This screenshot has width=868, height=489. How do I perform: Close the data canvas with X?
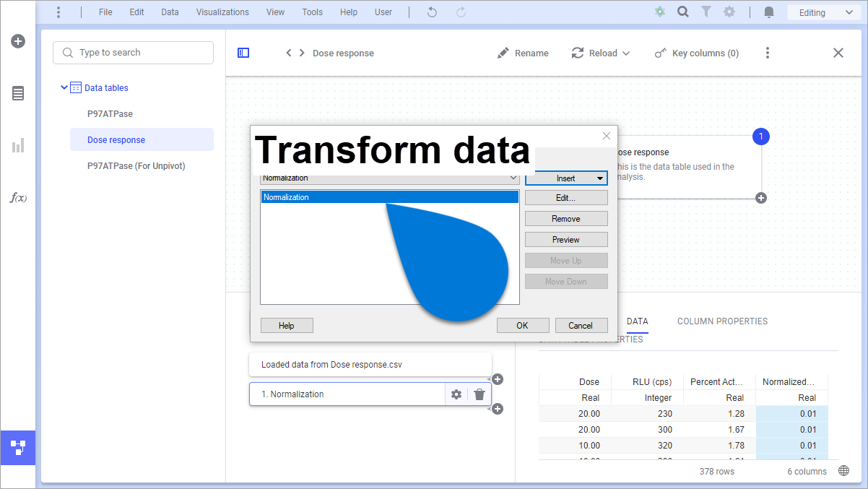(x=838, y=53)
